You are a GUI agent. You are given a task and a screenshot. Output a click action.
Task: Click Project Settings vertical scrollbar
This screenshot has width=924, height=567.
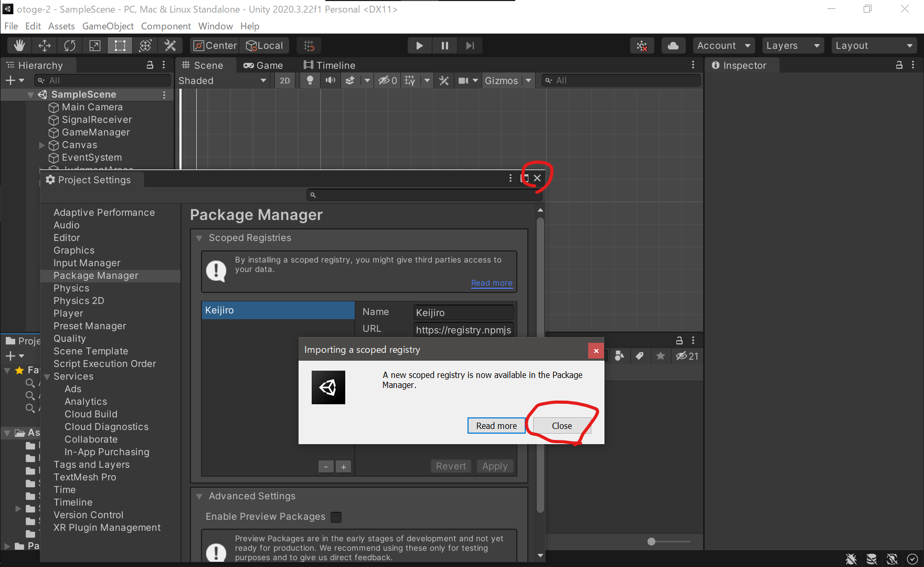(540, 365)
